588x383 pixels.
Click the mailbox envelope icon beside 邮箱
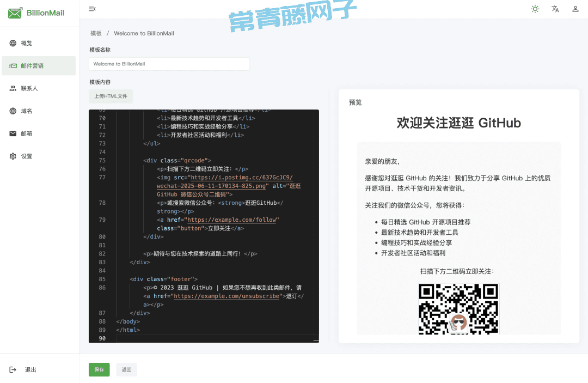[13, 133]
